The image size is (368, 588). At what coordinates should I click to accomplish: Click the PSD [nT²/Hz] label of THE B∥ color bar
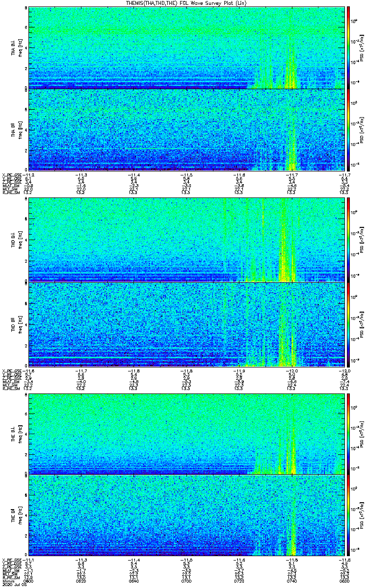point(362,516)
